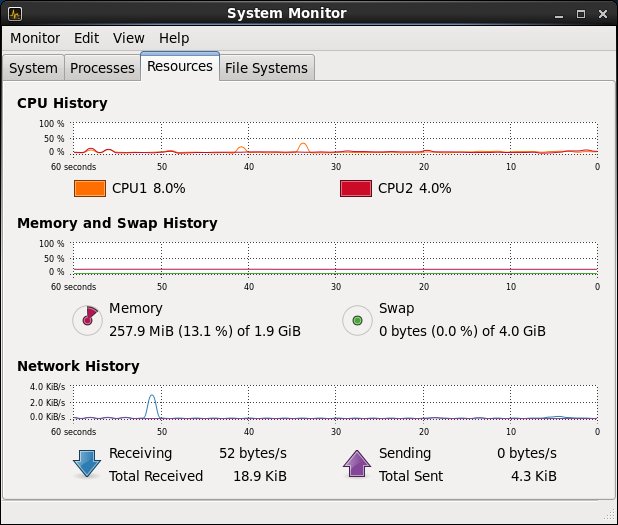Click the Network History graph
This screenshot has height=525, width=618.
tap(334, 401)
